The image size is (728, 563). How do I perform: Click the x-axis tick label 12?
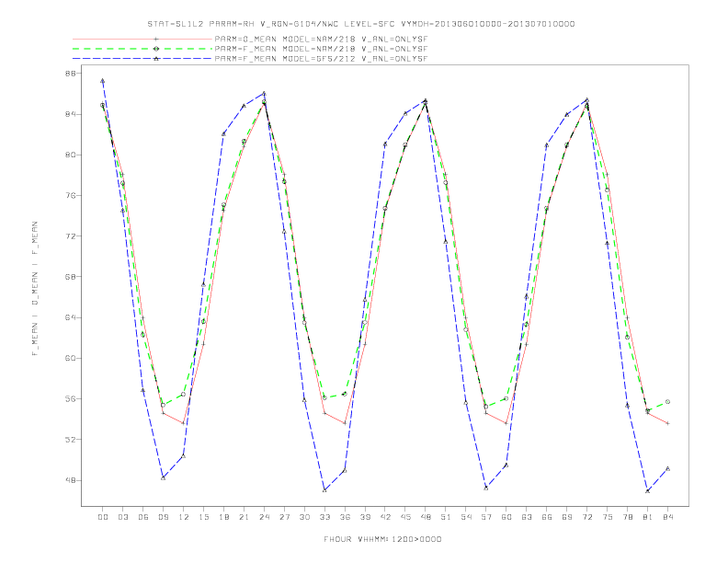pyautogui.click(x=184, y=517)
